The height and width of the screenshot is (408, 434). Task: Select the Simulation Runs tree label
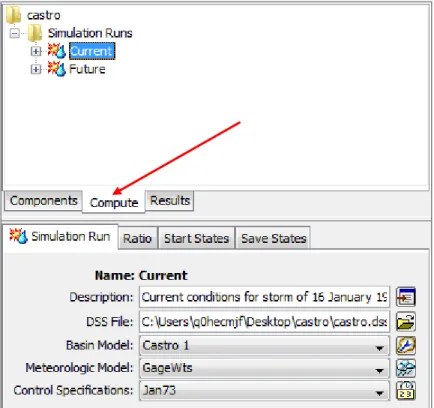point(90,33)
